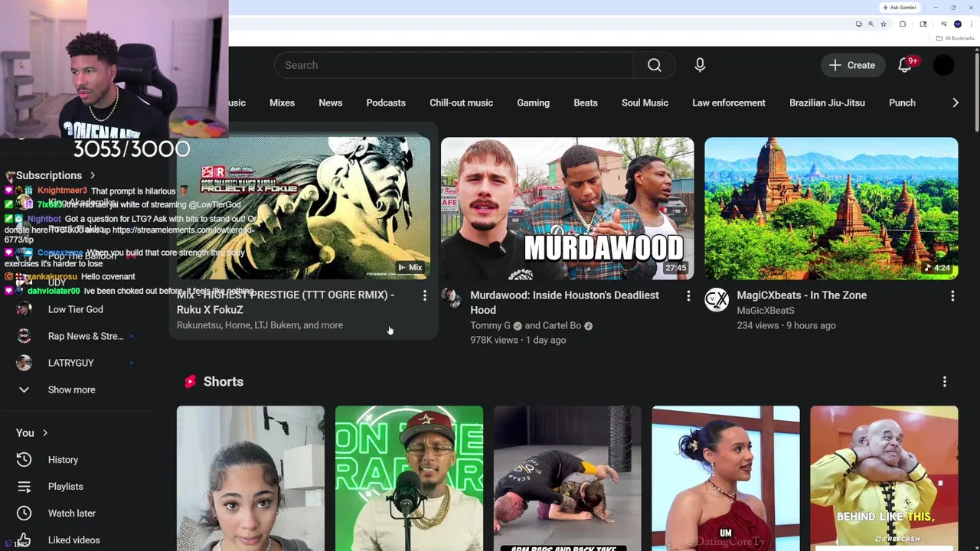Click the Create button

(x=852, y=65)
